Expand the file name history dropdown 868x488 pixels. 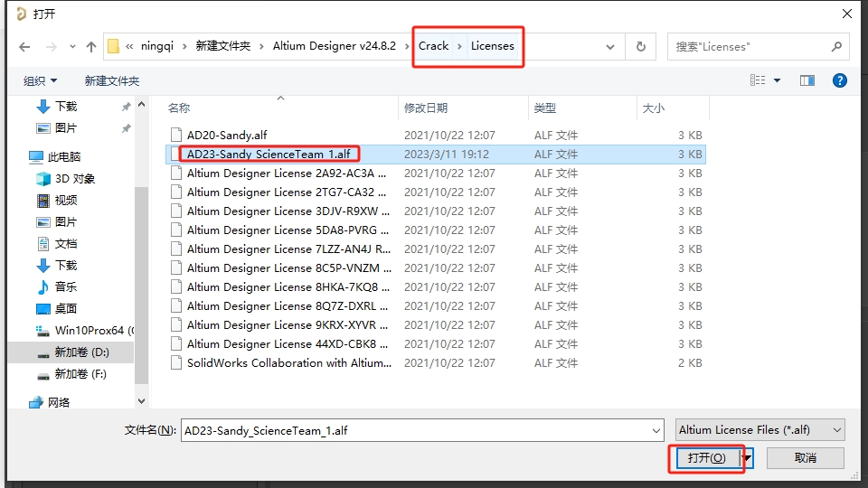click(656, 430)
